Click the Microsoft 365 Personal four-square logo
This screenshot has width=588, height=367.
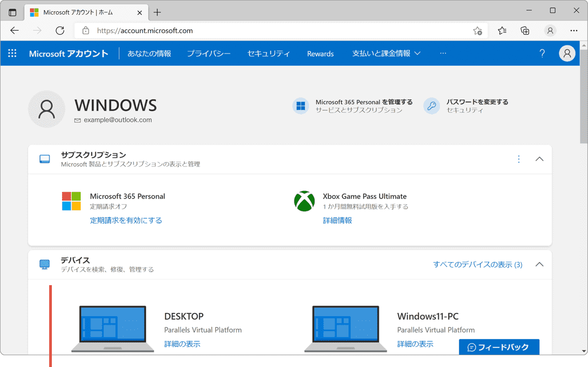tap(71, 201)
